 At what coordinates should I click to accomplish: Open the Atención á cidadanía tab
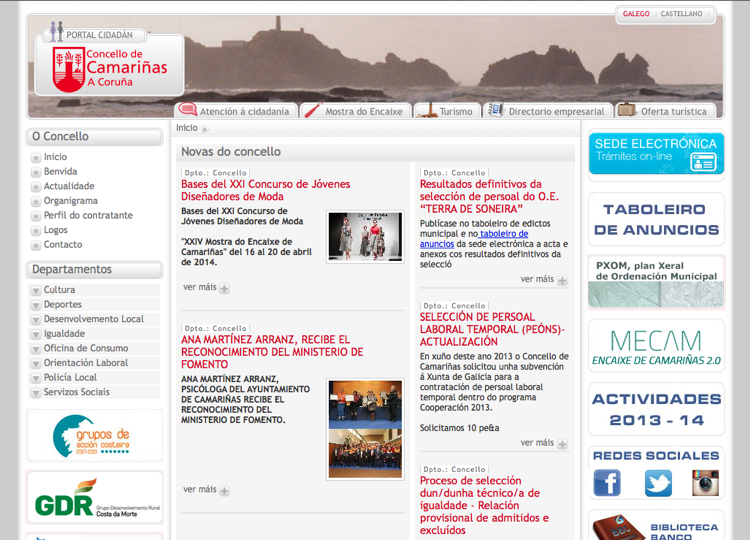236,110
